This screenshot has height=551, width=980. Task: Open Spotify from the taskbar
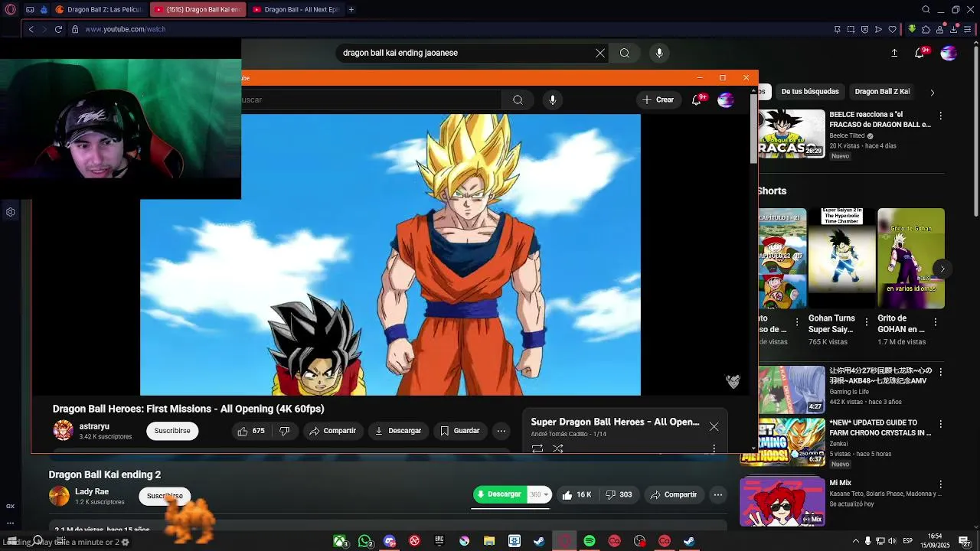[590, 541]
